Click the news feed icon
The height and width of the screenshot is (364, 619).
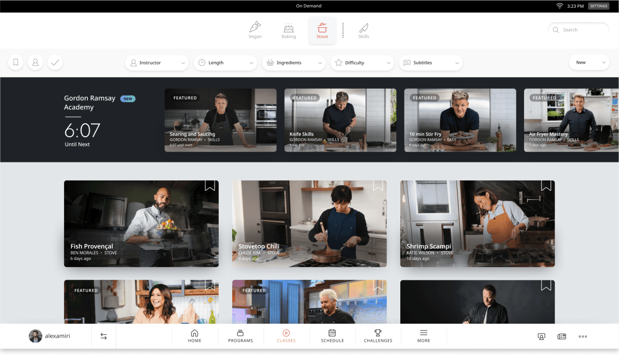[562, 337]
